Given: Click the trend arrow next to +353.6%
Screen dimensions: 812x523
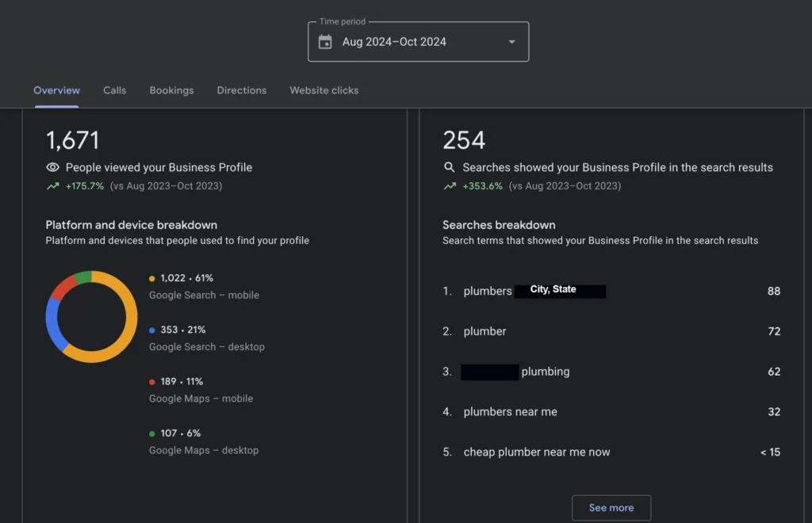Looking at the screenshot, I should [x=450, y=186].
